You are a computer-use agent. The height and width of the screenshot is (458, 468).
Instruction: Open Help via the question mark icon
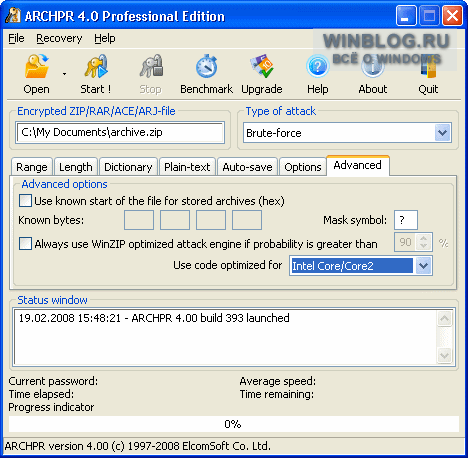point(317,66)
